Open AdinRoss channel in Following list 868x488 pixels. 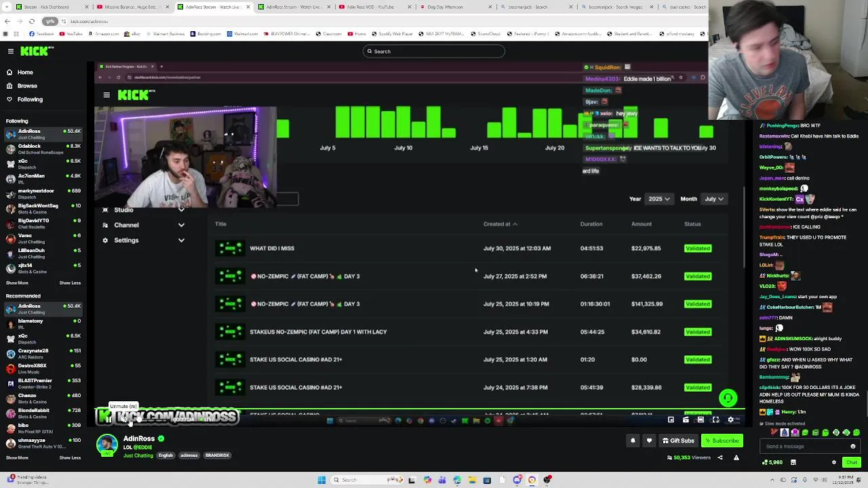42,134
